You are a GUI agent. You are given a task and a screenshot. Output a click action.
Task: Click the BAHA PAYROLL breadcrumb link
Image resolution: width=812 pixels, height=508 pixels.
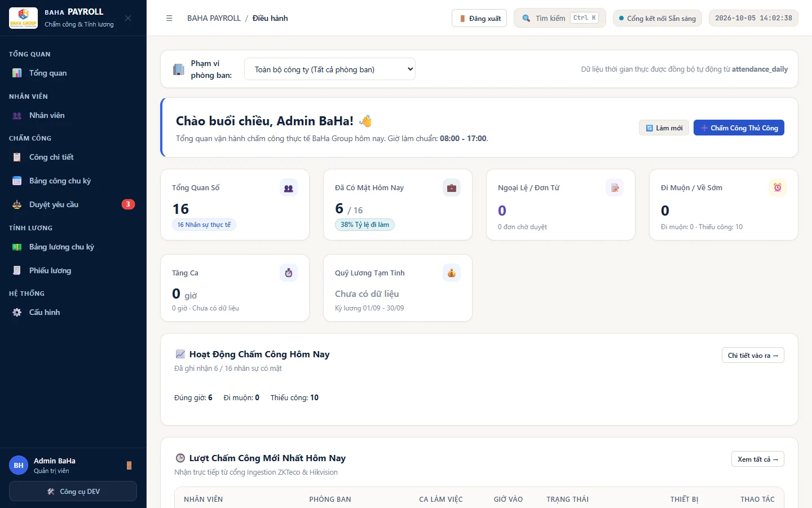click(214, 18)
